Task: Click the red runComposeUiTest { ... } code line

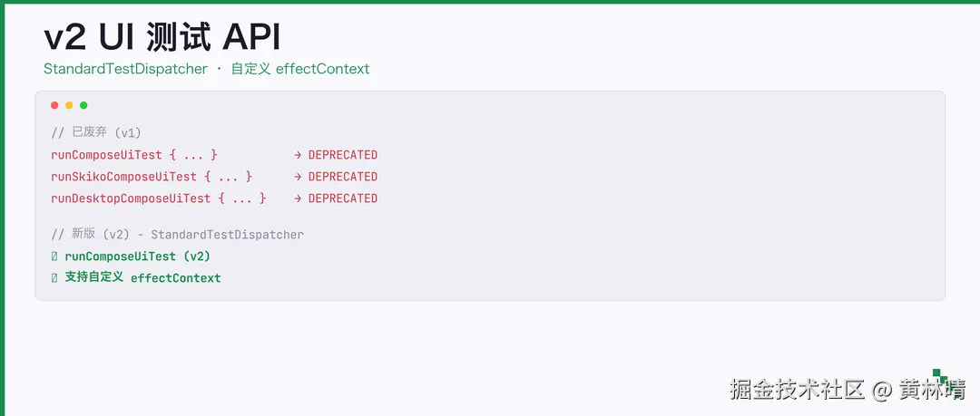Action: 134,155
